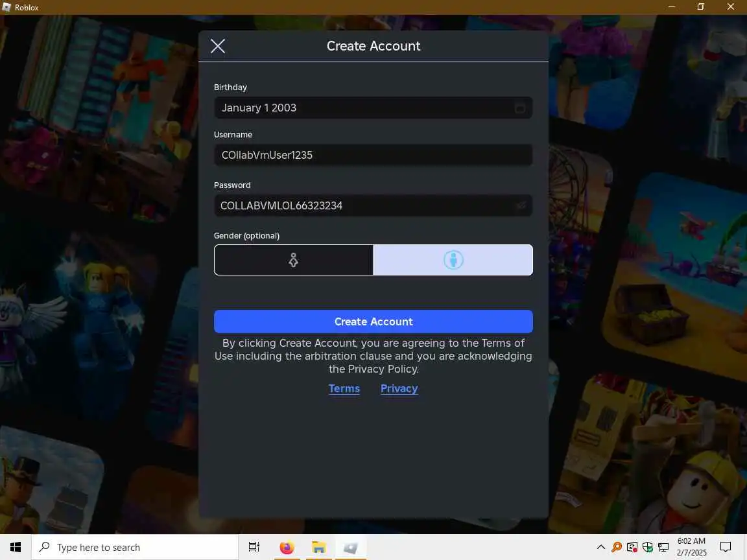
Task: Open the notification center icon
Action: click(x=726, y=547)
